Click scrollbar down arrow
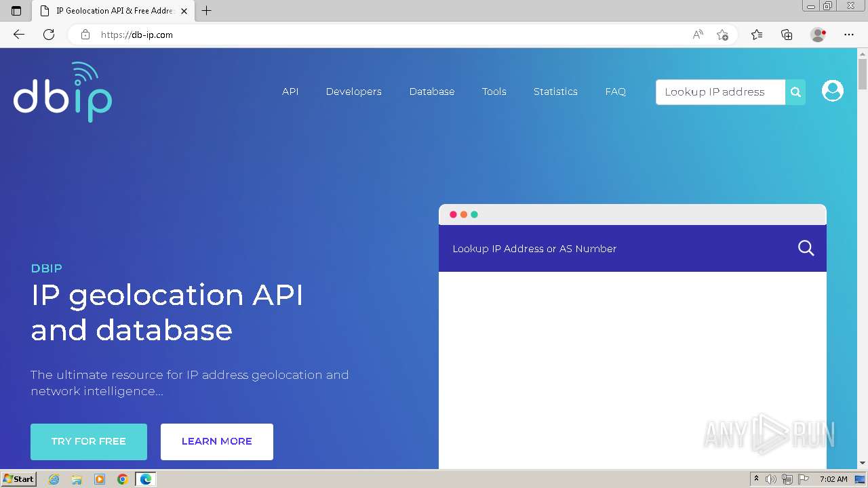 coord(863,463)
